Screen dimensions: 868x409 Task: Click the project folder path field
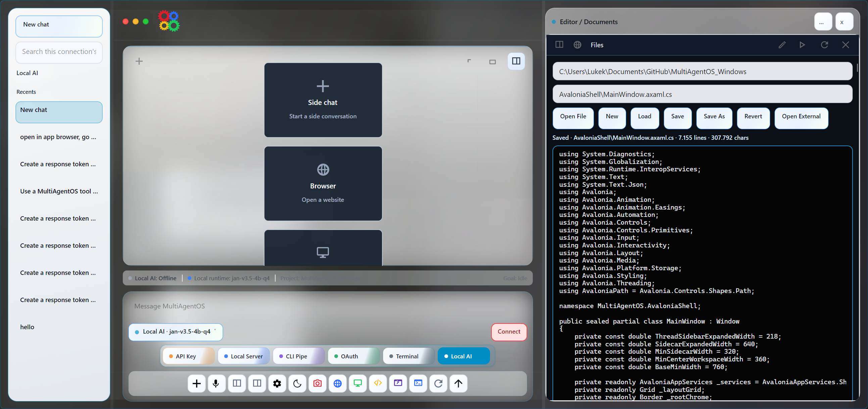click(702, 71)
